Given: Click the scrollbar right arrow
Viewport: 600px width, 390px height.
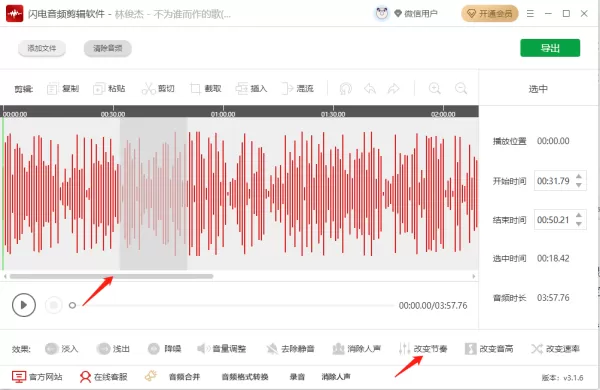Looking at the screenshot, I should 474,276.
